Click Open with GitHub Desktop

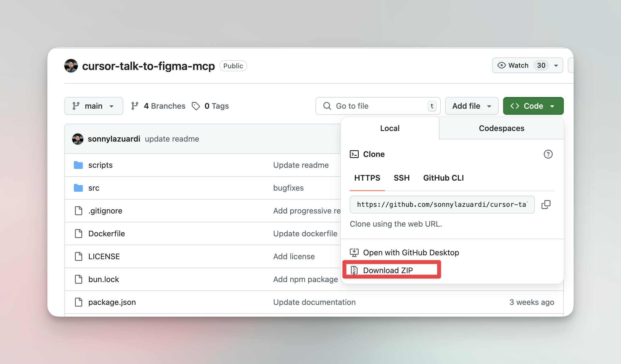pos(411,253)
